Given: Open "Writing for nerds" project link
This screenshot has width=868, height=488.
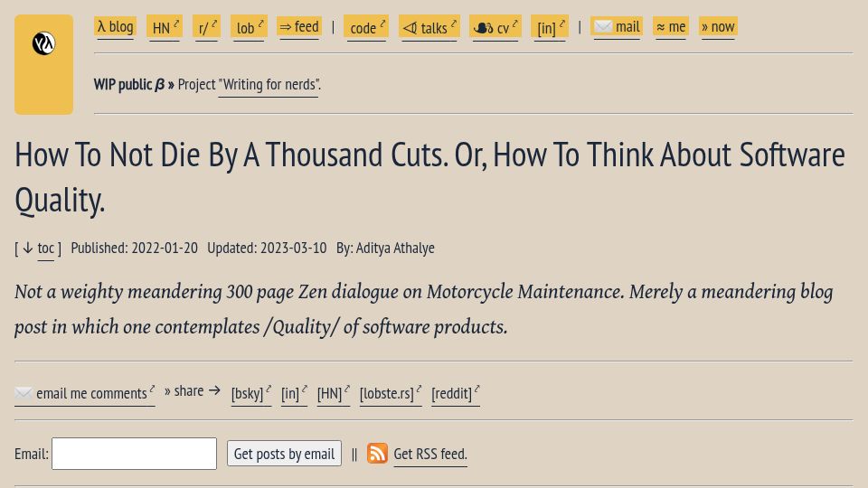Looking at the screenshot, I should pyautogui.click(x=269, y=85).
